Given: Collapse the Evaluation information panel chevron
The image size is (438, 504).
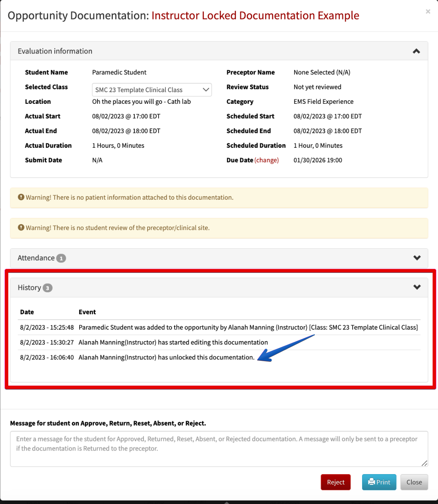Looking at the screenshot, I should (416, 51).
